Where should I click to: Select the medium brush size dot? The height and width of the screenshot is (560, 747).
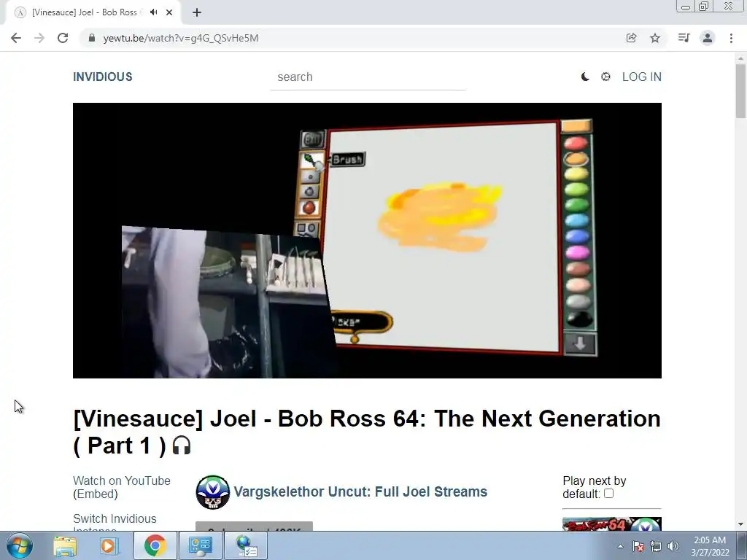coord(309,192)
